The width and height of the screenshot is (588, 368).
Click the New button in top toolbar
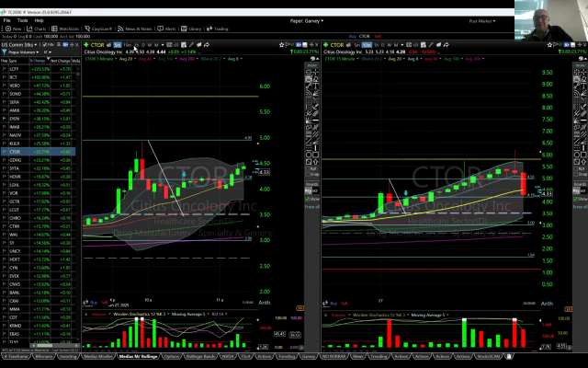tap(14, 29)
